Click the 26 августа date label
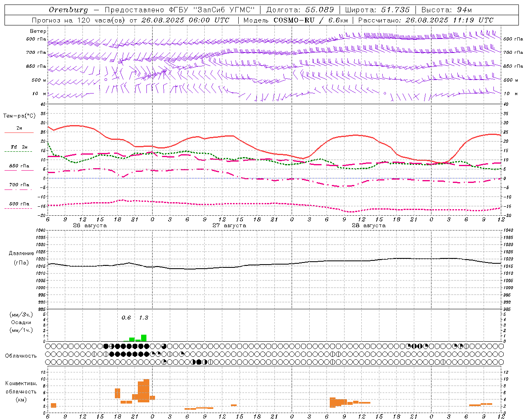The width and height of the screenshot is (525, 420). pos(90,226)
